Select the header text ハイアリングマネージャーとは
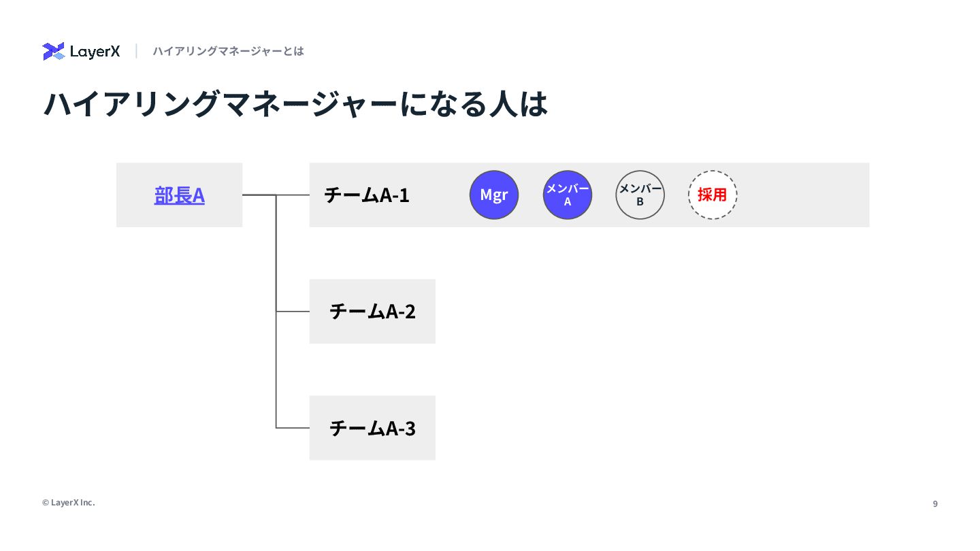Image resolution: width=980 pixels, height=551 pixels. point(228,51)
